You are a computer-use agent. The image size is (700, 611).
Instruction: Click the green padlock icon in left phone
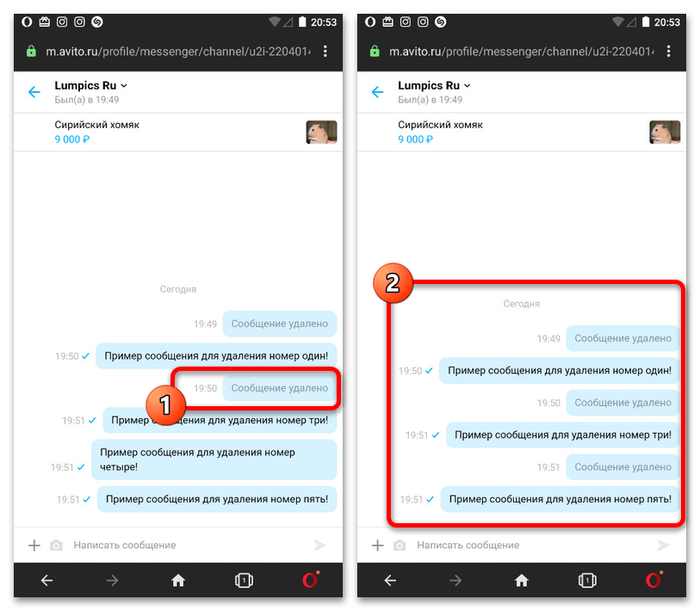(x=31, y=51)
